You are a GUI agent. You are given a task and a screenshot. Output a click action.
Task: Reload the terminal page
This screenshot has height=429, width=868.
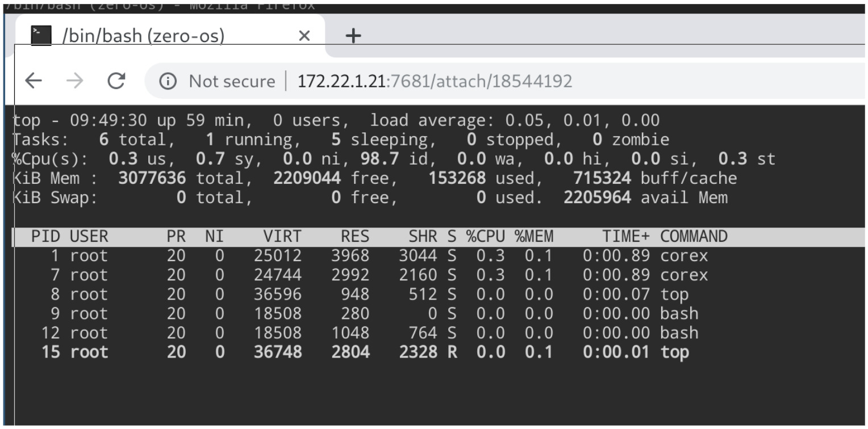point(116,82)
